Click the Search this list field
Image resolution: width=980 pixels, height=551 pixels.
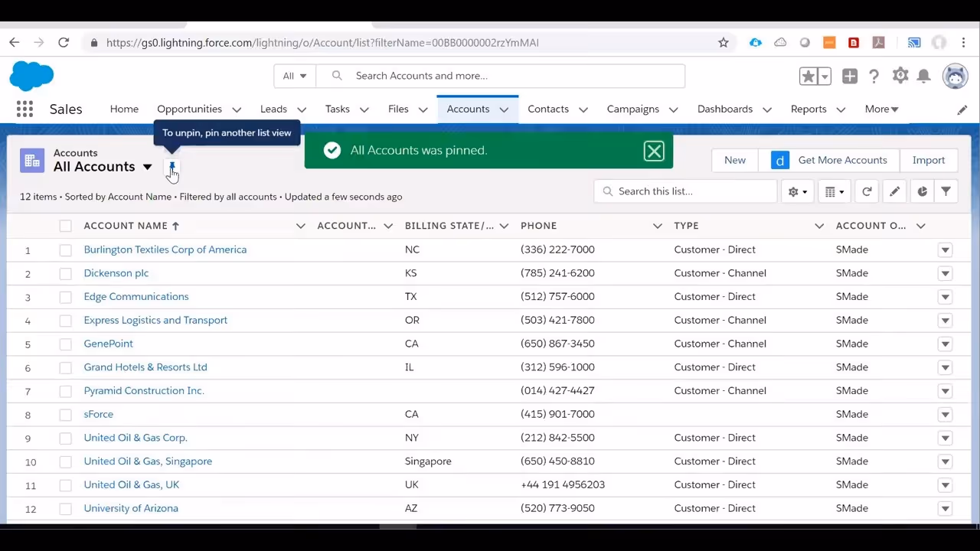[685, 191]
